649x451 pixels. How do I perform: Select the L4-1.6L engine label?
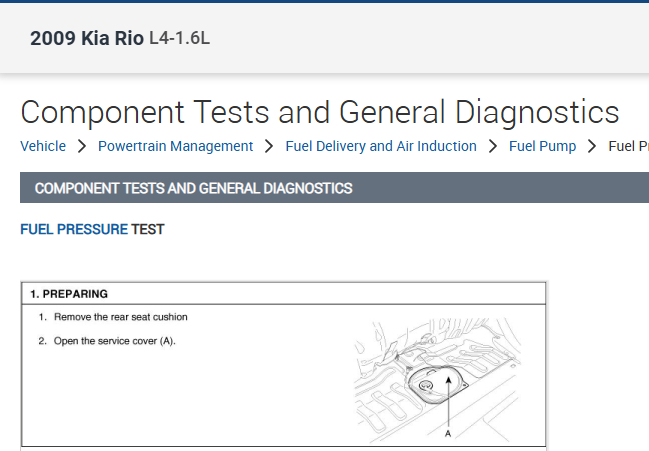tap(179, 39)
